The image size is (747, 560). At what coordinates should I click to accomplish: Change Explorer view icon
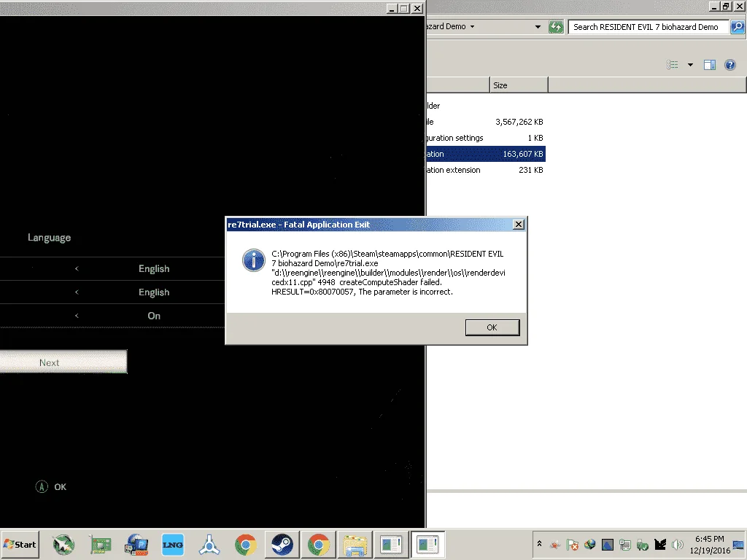672,65
